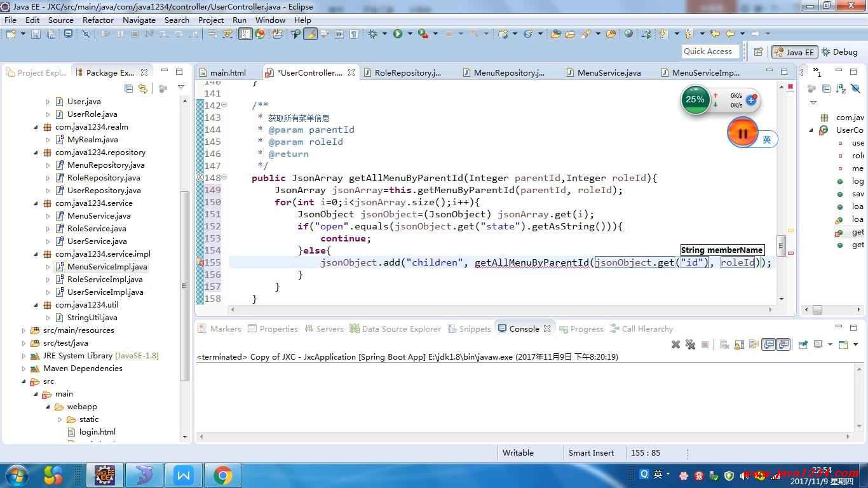This screenshot has height=488, width=868.
Task: Open the Markers view tab
Action: click(220, 329)
